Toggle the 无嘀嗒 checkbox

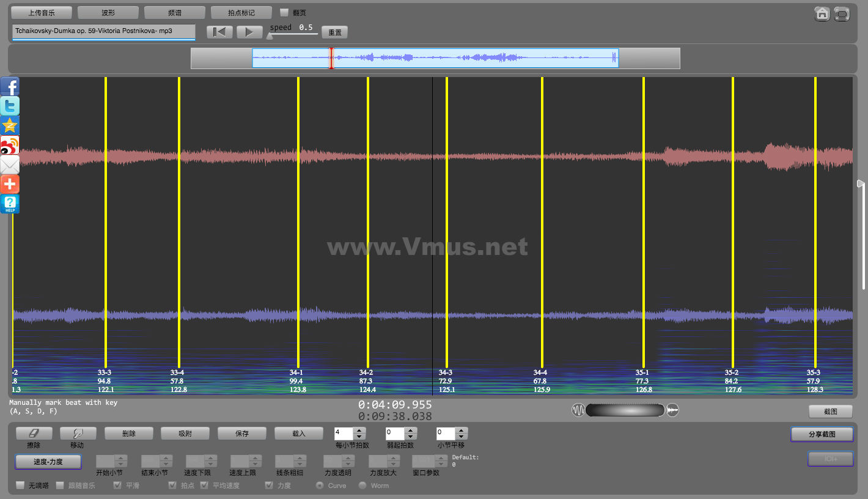tap(21, 486)
